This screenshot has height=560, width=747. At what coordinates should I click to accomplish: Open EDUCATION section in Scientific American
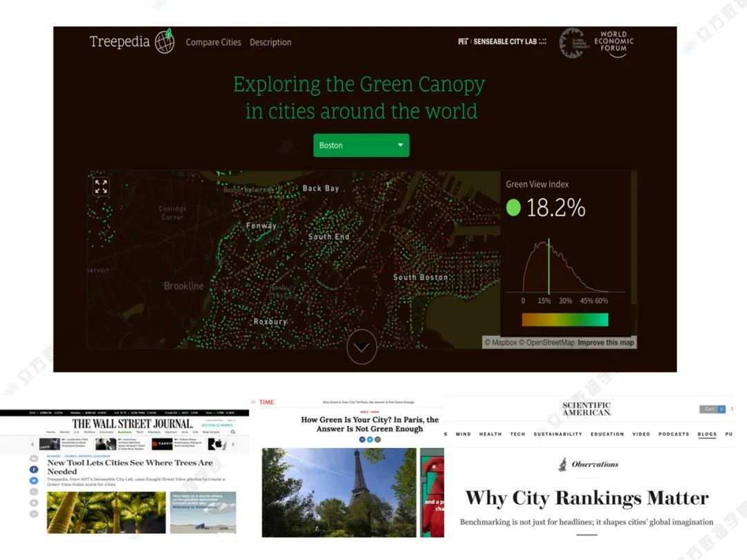click(x=607, y=433)
